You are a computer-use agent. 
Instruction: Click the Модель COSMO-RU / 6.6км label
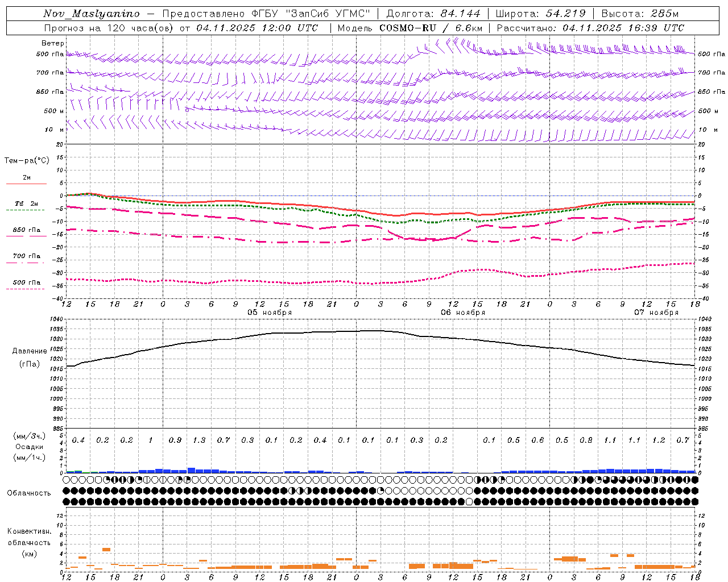point(410,28)
